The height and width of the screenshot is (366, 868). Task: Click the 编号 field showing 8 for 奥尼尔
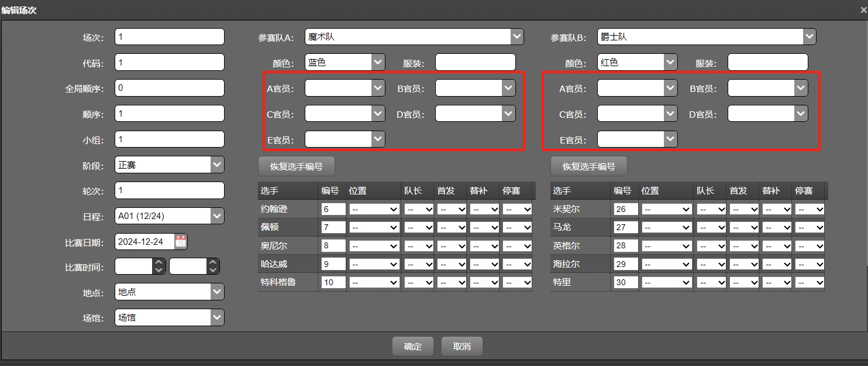332,245
